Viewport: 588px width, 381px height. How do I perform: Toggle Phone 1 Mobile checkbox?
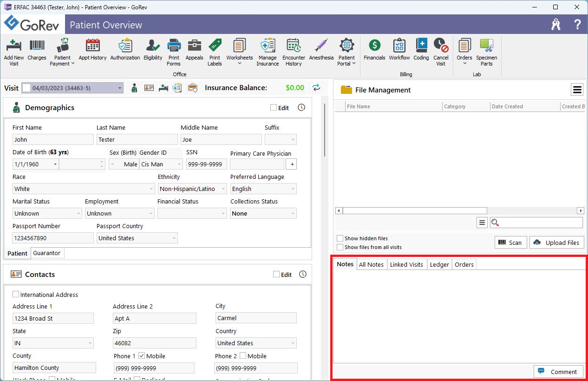[x=142, y=355]
